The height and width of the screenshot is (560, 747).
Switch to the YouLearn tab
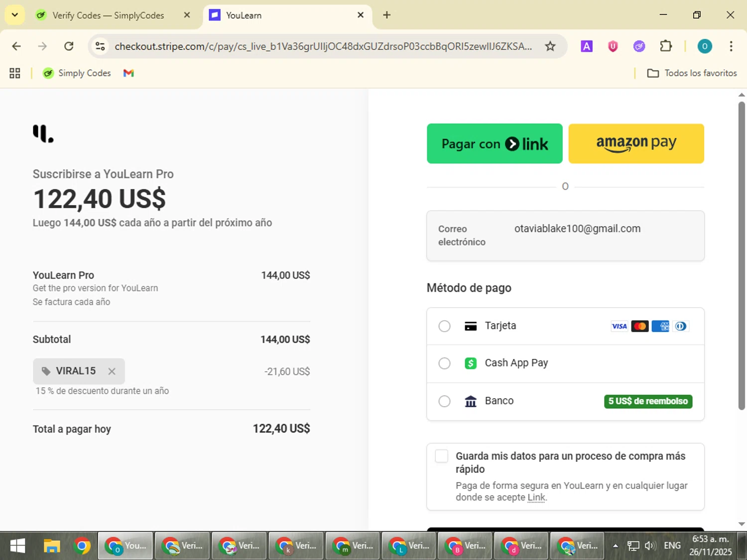pyautogui.click(x=286, y=15)
